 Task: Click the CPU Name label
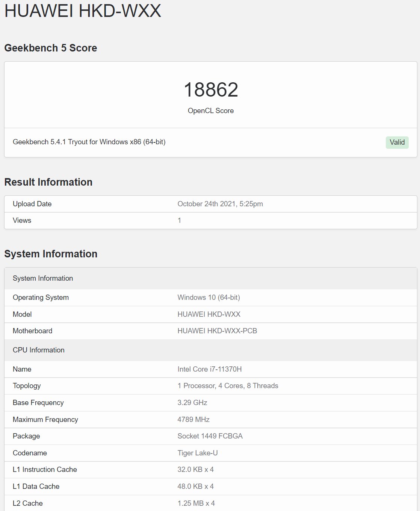[22, 369]
